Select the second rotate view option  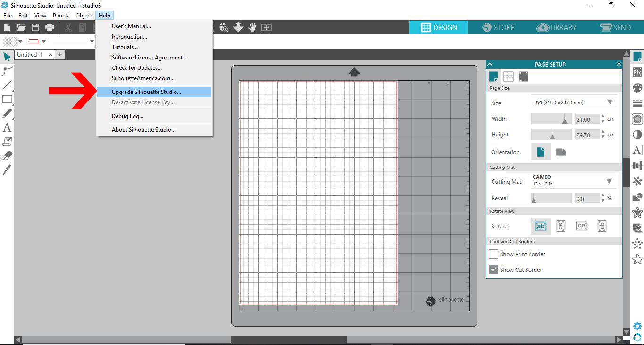pyautogui.click(x=561, y=226)
